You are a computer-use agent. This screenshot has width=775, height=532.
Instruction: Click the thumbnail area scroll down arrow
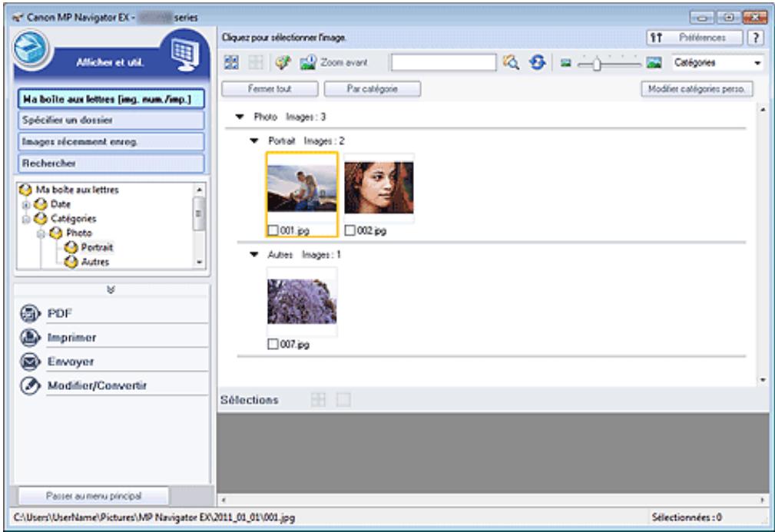click(763, 379)
